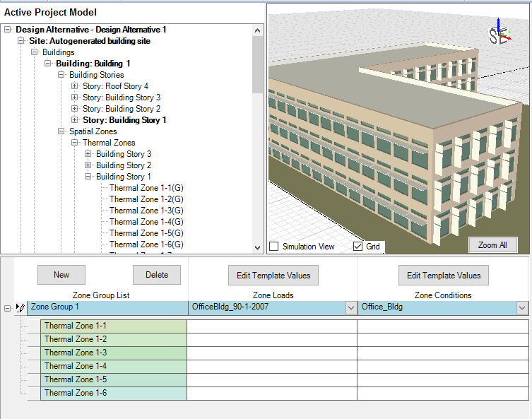Image resolution: width=532 pixels, height=419 pixels.
Task: Expand Building Story 2 under Thermal Zones
Action: point(88,165)
